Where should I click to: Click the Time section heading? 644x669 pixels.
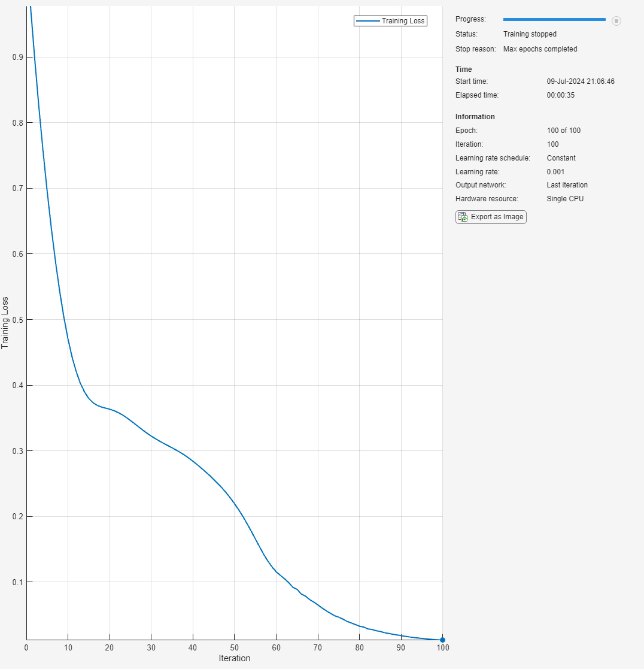(x=464, y=69)
